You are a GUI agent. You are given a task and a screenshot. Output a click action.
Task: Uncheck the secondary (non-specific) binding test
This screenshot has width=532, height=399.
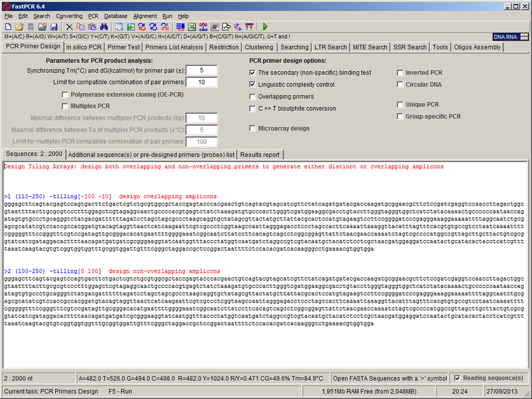click(x=252, y=72)
